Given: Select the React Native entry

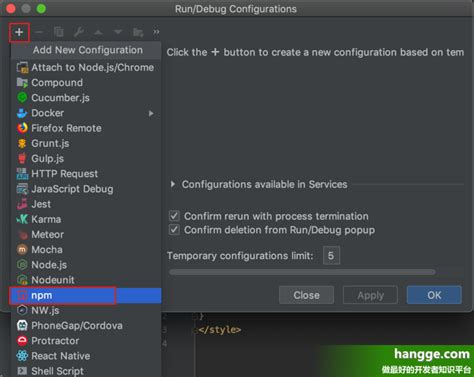Looking at the screenshot, I should click(86, 356).
